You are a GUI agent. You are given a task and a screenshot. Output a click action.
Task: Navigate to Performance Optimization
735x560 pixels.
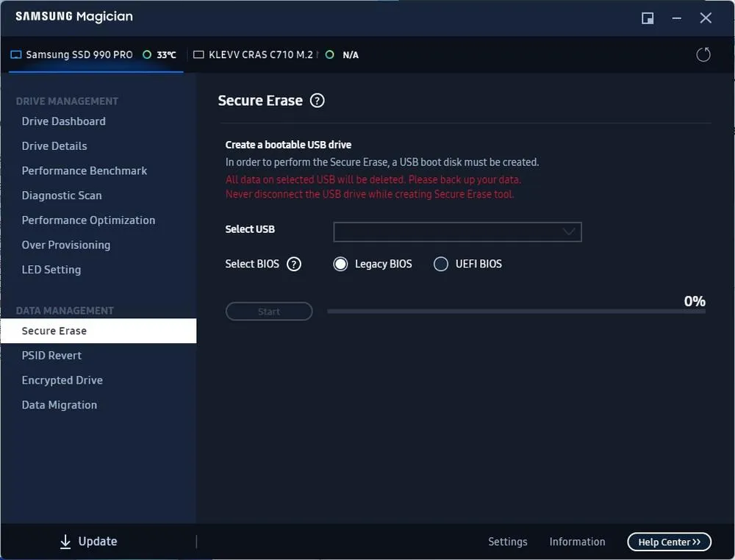click(x=89, y=220)
